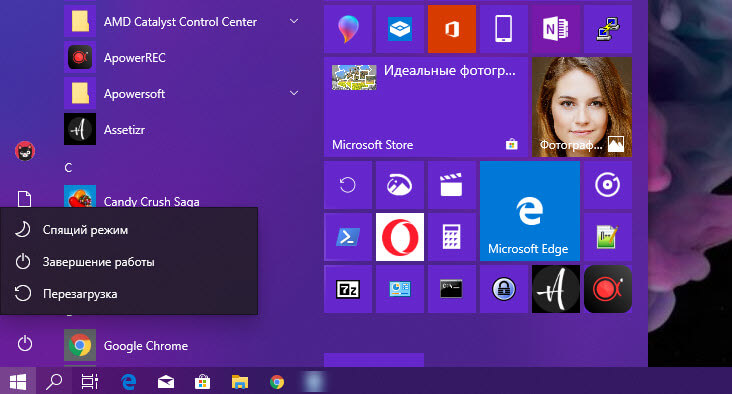Open the Documents sidebar icon
Viewport: 732px width, 394px height.
(x=24, y=199)
